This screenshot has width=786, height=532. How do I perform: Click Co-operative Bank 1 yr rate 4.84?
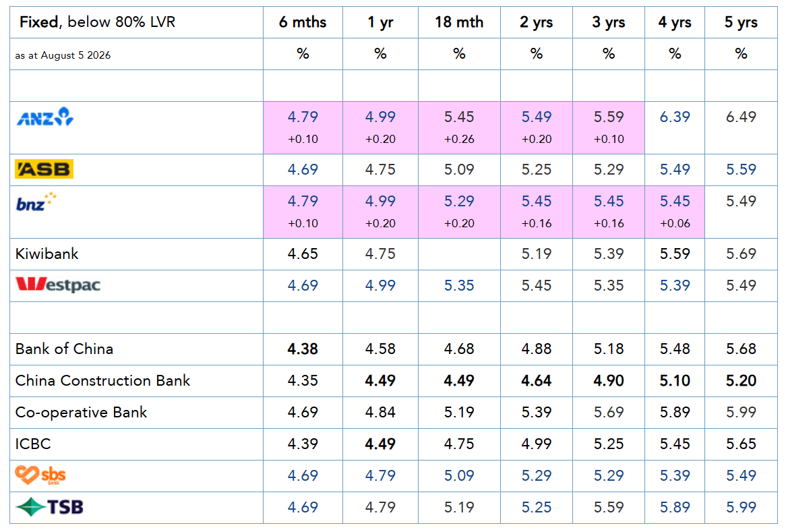point(380,412)
